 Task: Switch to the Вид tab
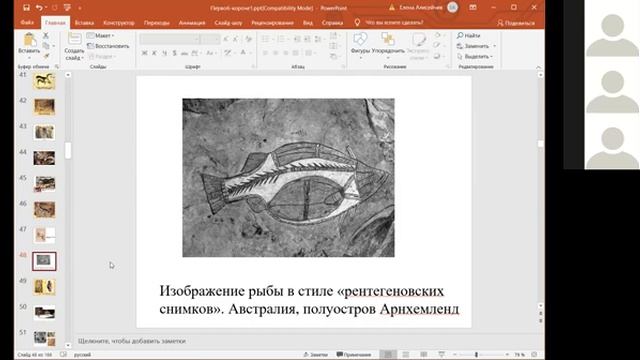308,23
